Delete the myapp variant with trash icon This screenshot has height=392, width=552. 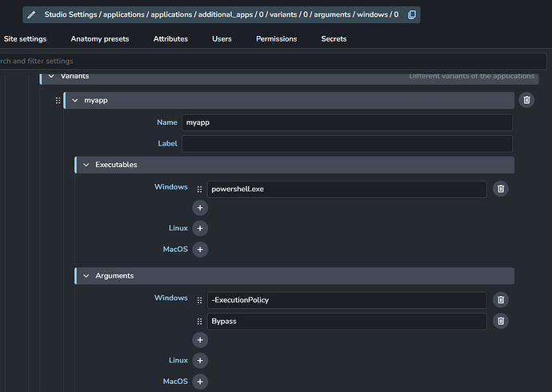[x=526, y=100]
